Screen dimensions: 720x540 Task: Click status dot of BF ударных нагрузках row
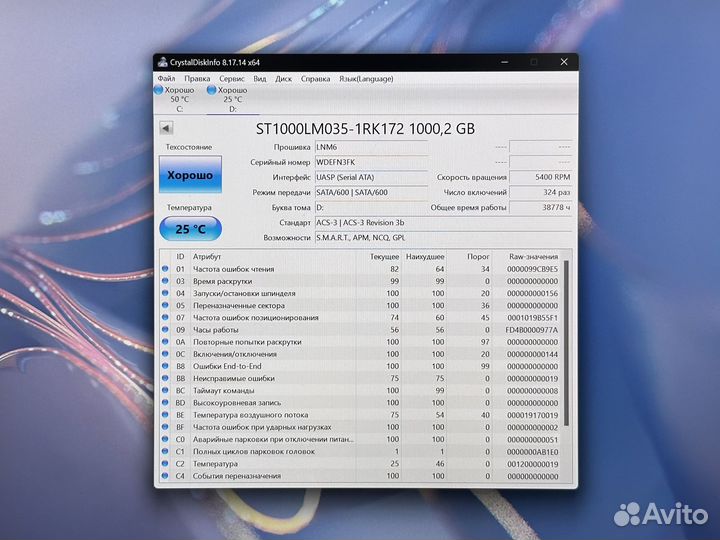click(x=165, y=427)
